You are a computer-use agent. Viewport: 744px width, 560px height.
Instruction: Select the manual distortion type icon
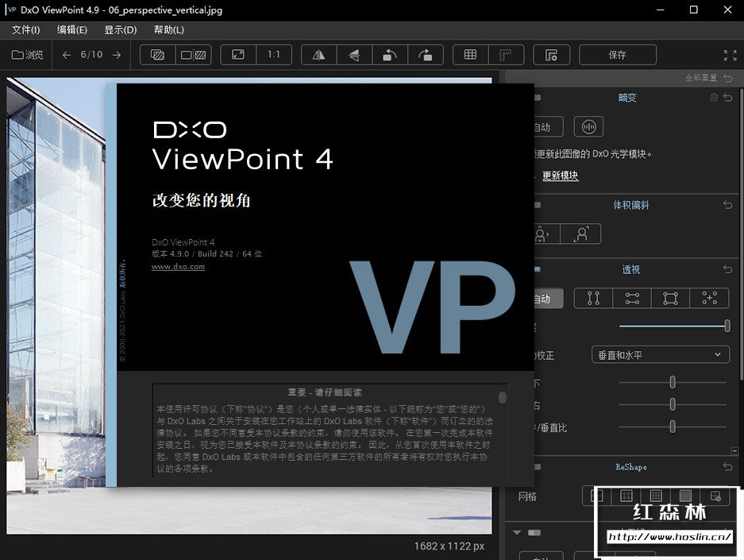[588, 127]
